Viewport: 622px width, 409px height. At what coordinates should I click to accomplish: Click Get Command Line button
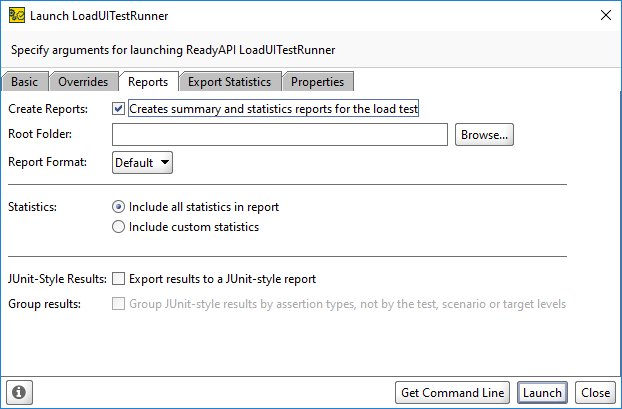point(452,392)
